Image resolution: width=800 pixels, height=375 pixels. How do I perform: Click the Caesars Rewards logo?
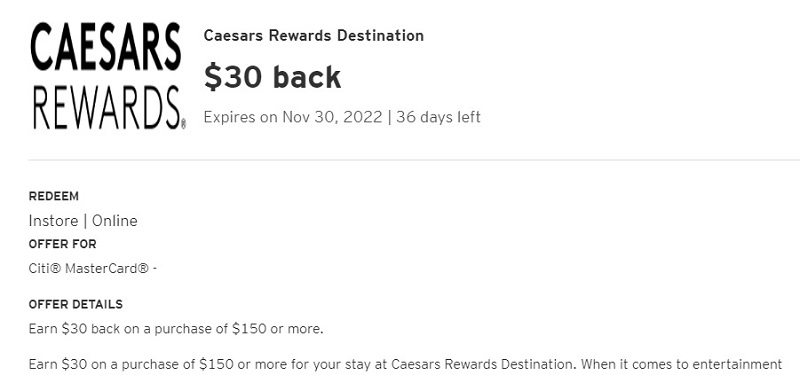(108, 76)
